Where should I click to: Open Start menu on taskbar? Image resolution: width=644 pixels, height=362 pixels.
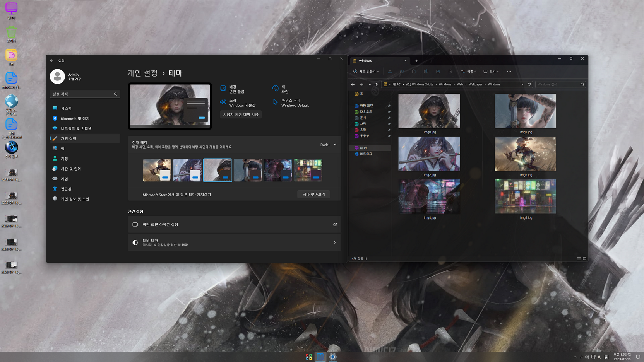click(x=309, y=357)
